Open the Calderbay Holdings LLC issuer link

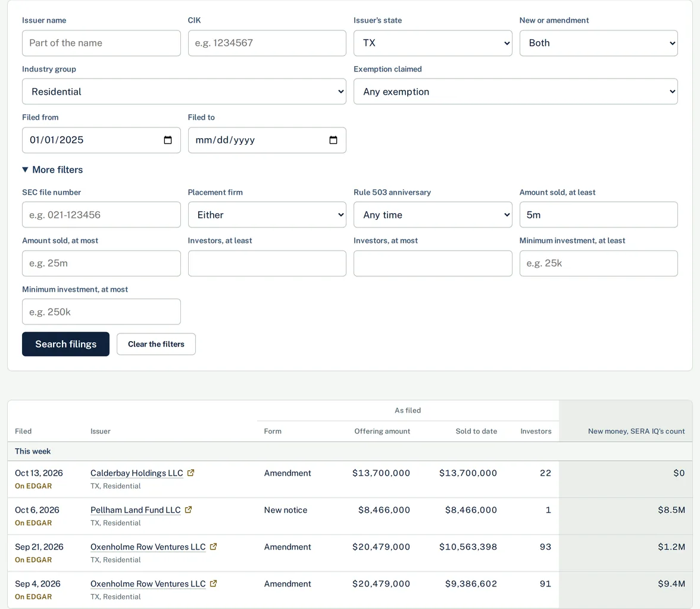pos(137,473)
